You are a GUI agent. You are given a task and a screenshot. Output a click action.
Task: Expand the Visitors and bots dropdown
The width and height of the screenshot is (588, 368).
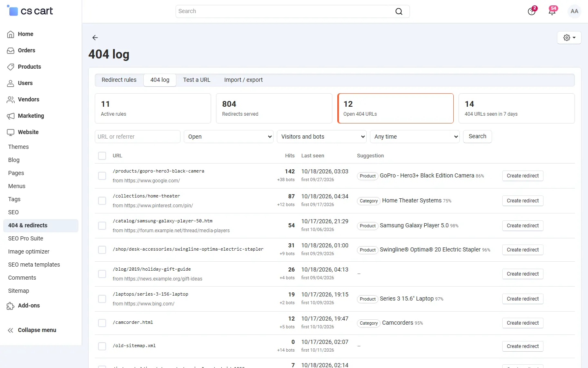pos(322,137)
